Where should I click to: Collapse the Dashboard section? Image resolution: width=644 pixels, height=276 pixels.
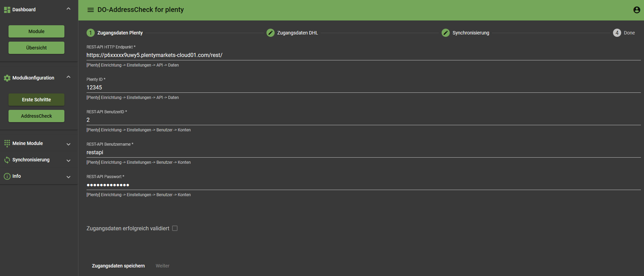(68, 9)
